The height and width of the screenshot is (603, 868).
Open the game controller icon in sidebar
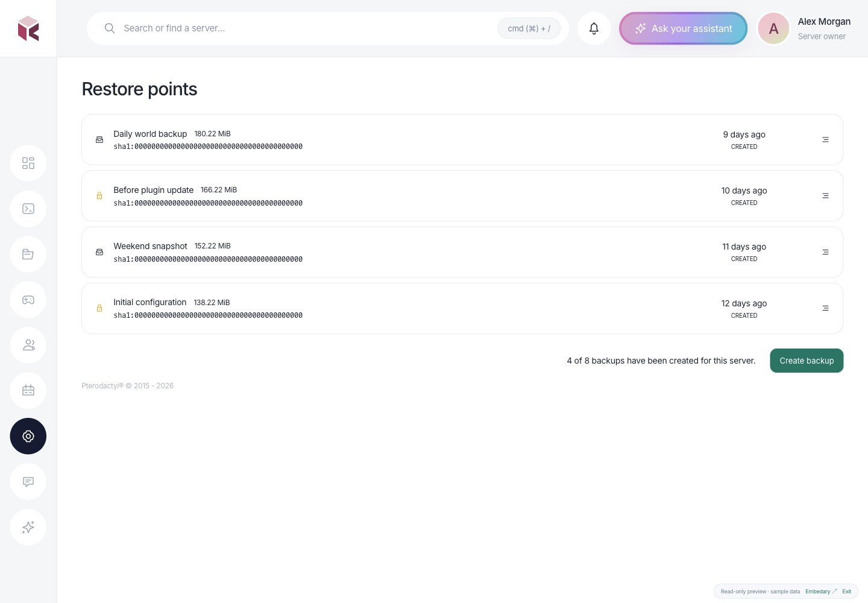click(28, 300)
